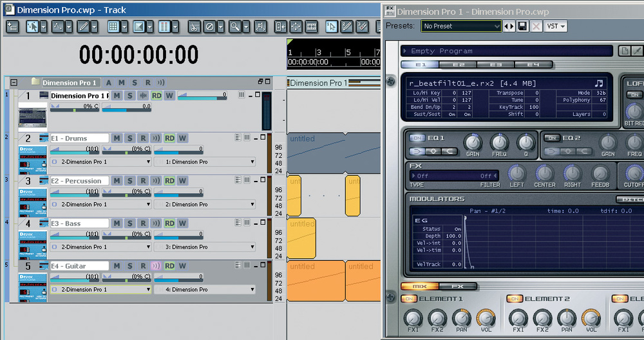
Task: Click the E1 - Drums track type icon
Action: tap(44, 138)
